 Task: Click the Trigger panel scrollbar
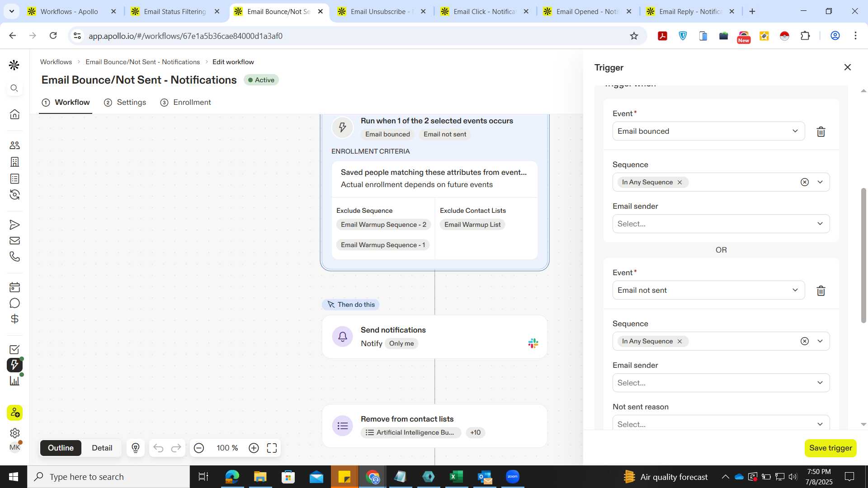click(863, 255)
